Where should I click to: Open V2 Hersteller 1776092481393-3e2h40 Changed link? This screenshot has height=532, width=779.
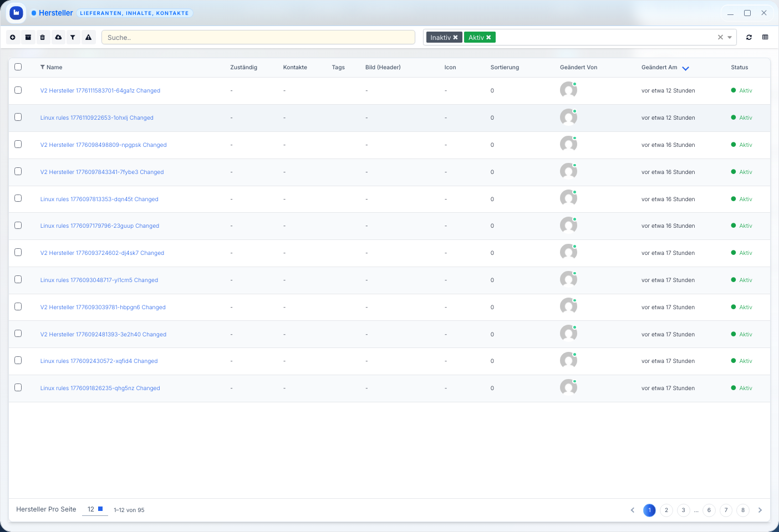click(x=103, y=334)
